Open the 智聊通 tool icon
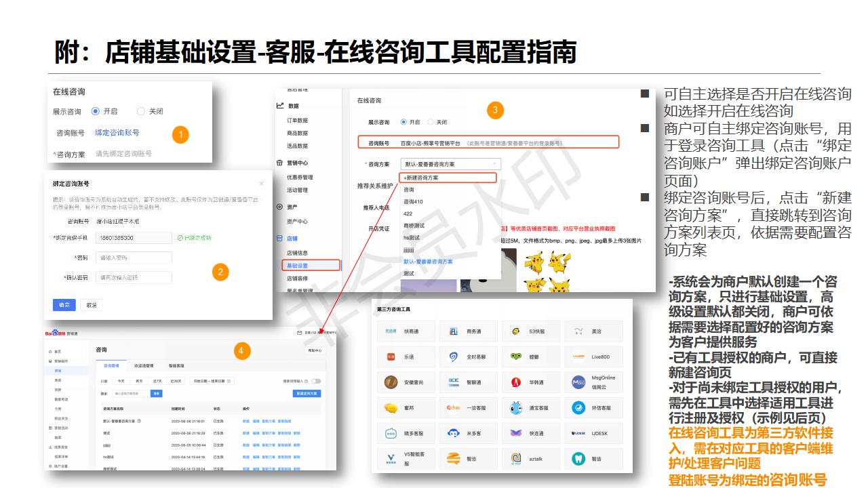This screenshot has width=868, height=488. [454, 382]
